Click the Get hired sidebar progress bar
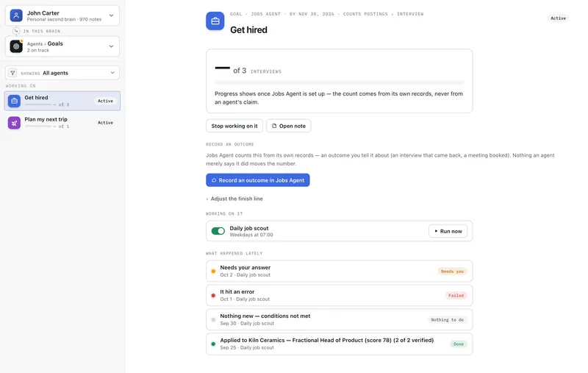This screenshot has height=373, width=588. [38, 104]
